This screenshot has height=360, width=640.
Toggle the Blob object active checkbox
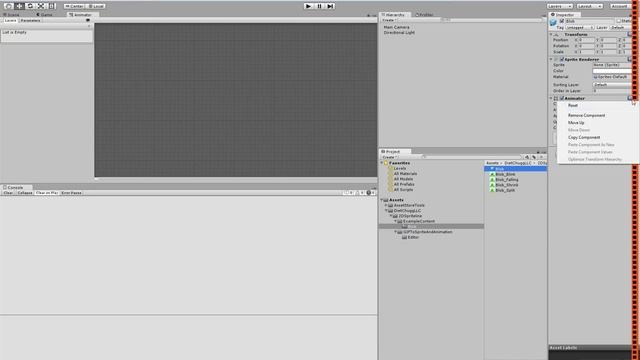pos(562,21)
